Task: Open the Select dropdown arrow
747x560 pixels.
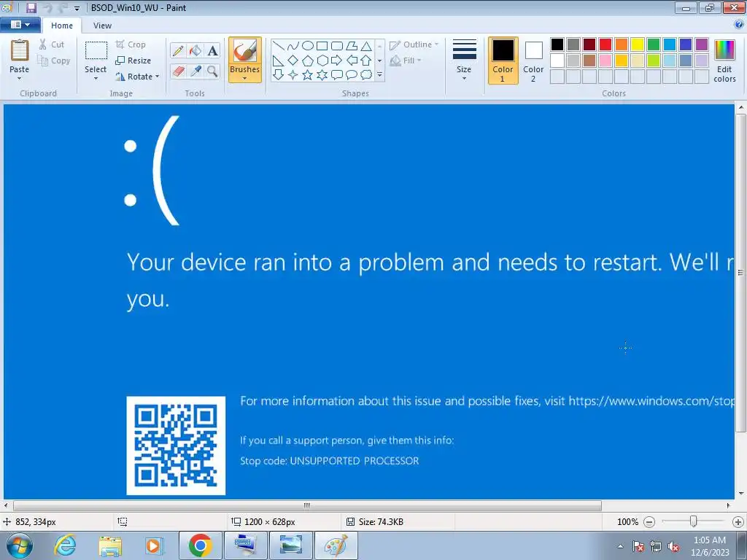Action: pyautogui.click(x=96, y=79)
